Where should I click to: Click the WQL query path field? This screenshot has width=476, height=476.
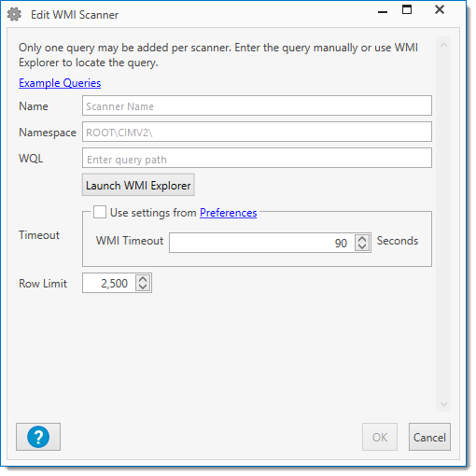(x=257, y=158)
